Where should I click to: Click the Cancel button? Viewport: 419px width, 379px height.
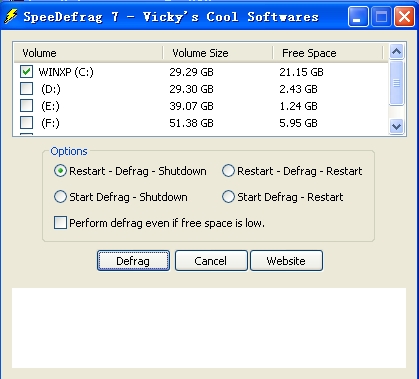(x=211, y=261)
